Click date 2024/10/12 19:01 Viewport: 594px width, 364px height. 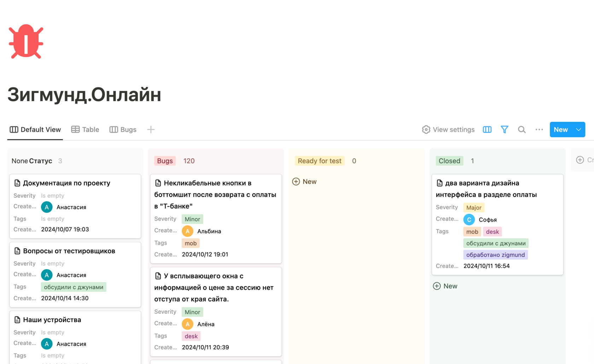point(205,254)
